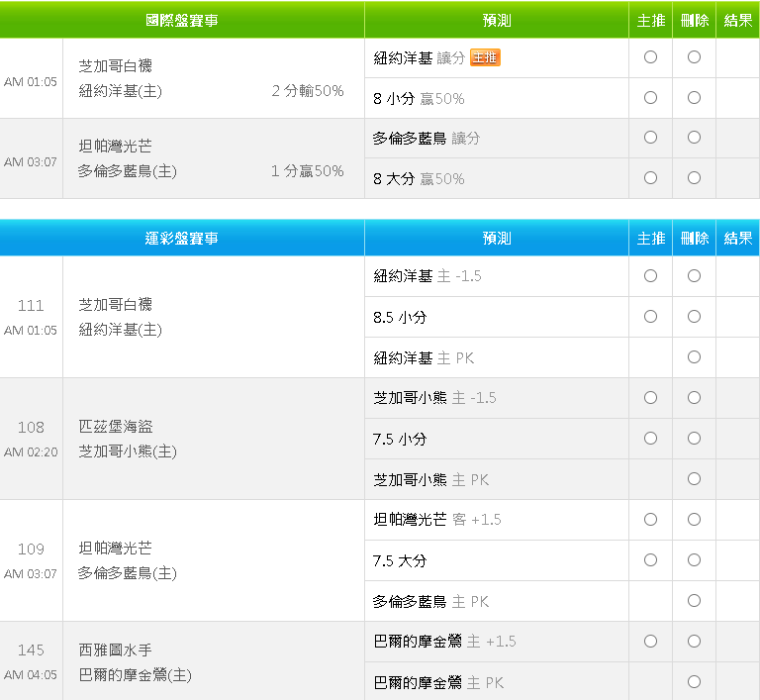Click the orange 主推 badge beside 紐約洋基 讓分
Image resolution: width=760 pixels, height=700 pixels.
point(485,57)
